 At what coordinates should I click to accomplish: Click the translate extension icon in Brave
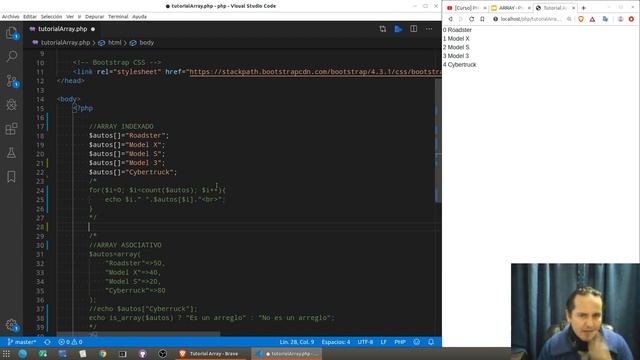click(605, 19)
